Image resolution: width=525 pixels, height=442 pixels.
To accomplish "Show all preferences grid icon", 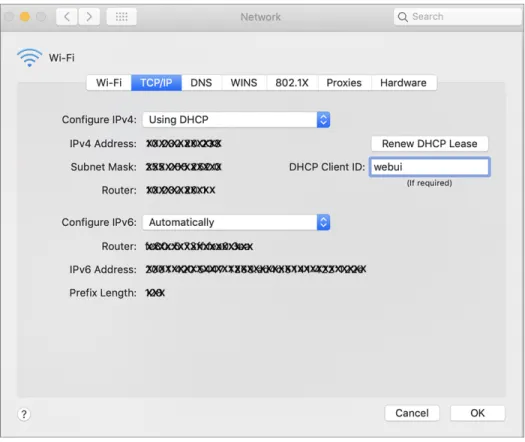I will click(x=122, y=17).
